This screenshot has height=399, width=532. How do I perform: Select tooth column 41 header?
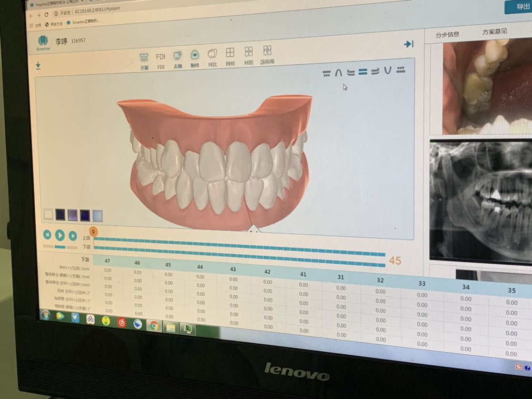coord(303,274)
